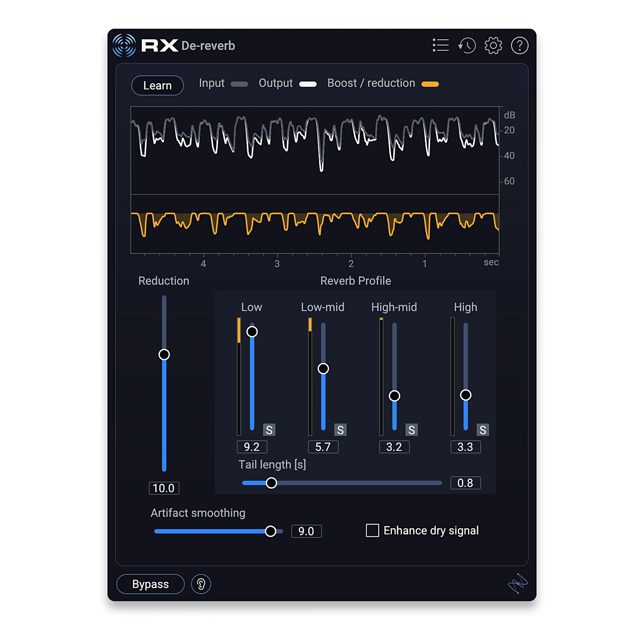Click the Boost / reduction legend label
Viewport: 644px width, 644px height.
click(371, 83)
